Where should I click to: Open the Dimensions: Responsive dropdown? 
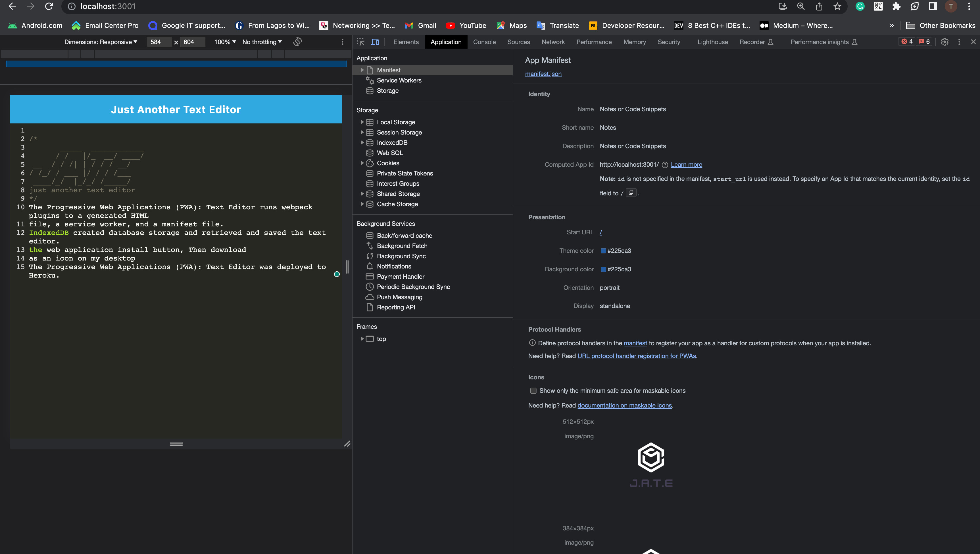101,42
